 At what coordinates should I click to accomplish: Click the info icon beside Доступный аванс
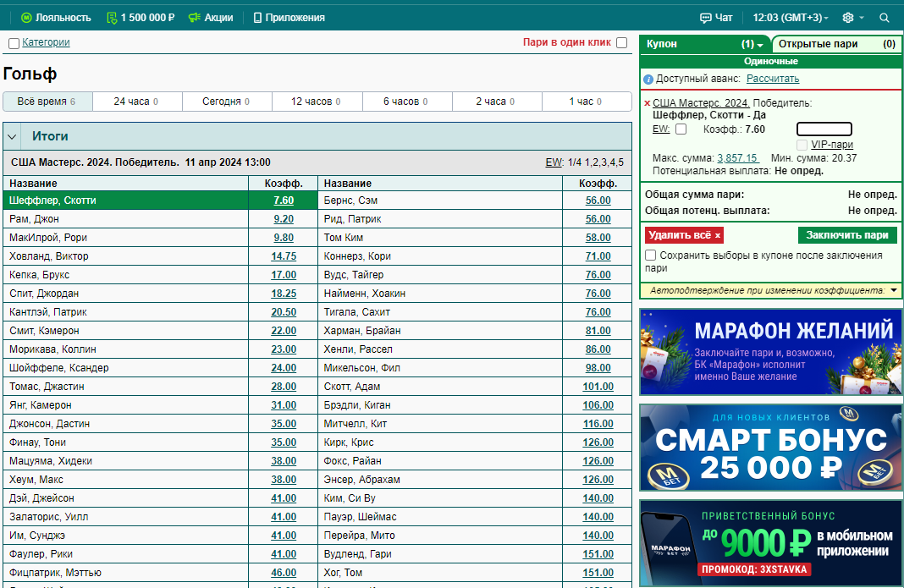point(648,80)
